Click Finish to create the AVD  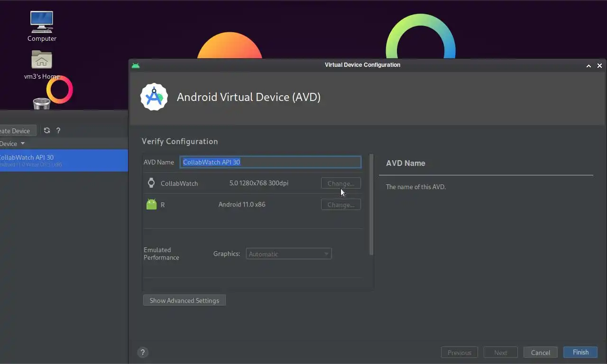click(580, 352)
